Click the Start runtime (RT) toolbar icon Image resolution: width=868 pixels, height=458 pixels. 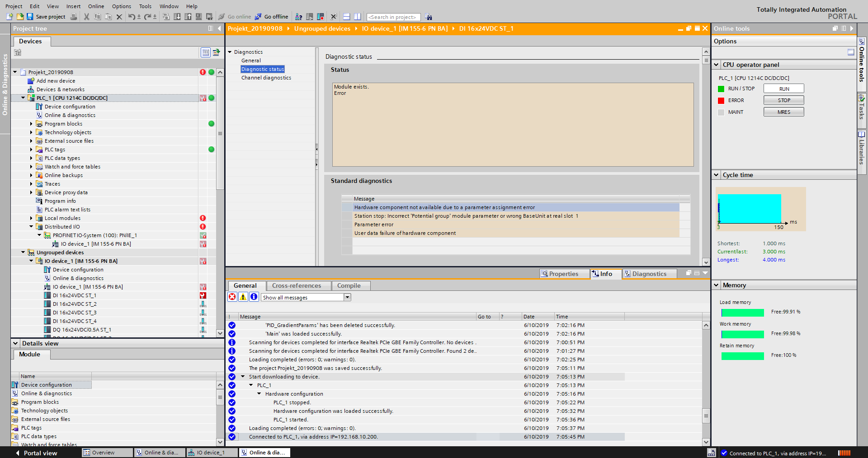(209, 17)
